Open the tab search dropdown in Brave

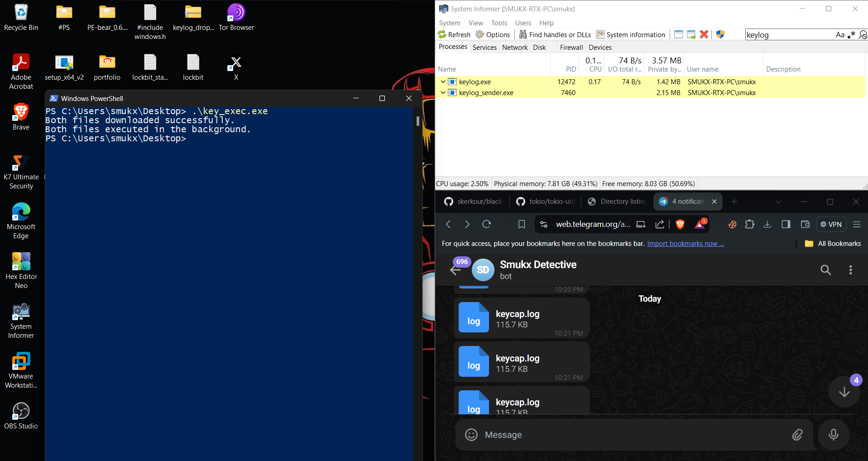coord(778,202)
